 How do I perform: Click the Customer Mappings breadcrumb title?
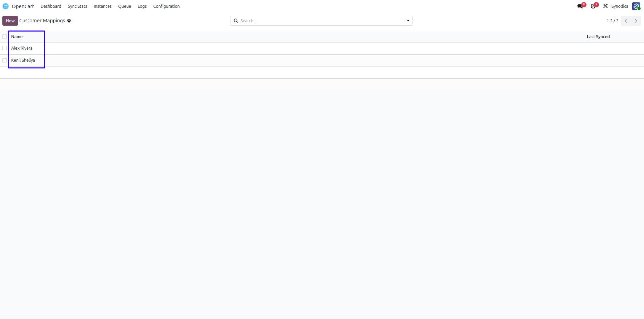point(42,21)
